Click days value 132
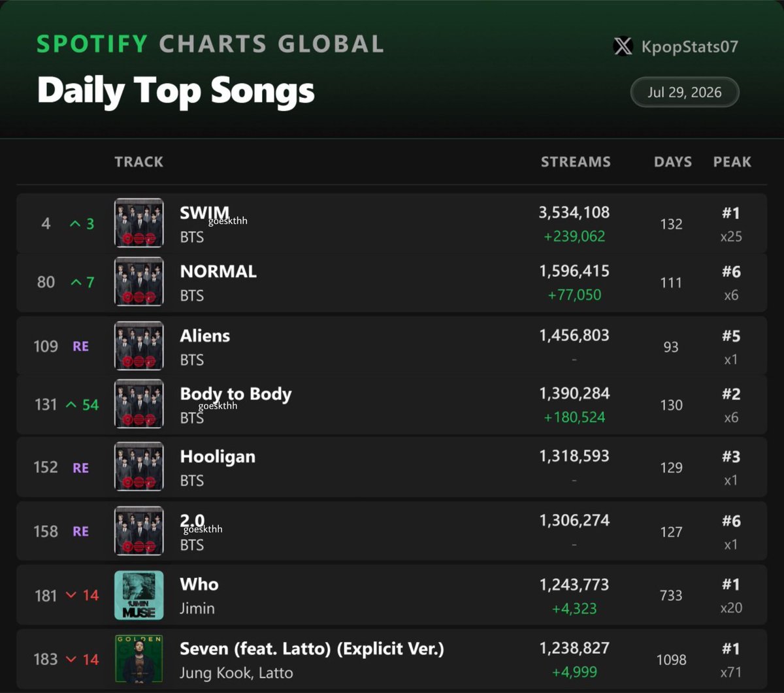This screenshot has height=693, width=784. point(671,224)
